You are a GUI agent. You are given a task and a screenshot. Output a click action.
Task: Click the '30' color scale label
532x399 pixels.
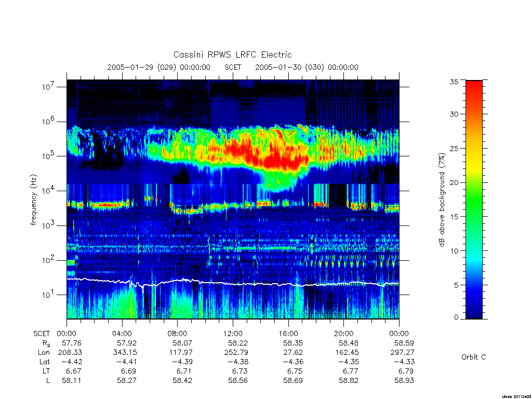coord(454,114)
